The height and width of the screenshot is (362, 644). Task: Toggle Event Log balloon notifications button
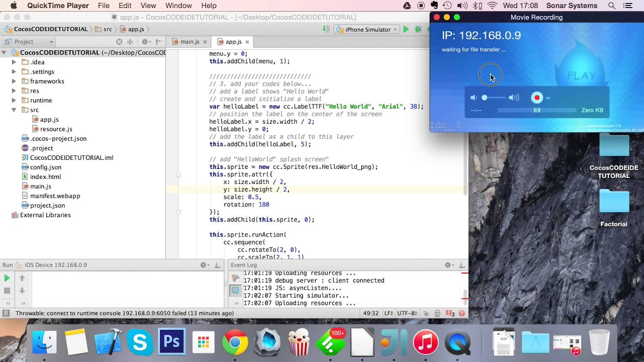coord(235,291)
